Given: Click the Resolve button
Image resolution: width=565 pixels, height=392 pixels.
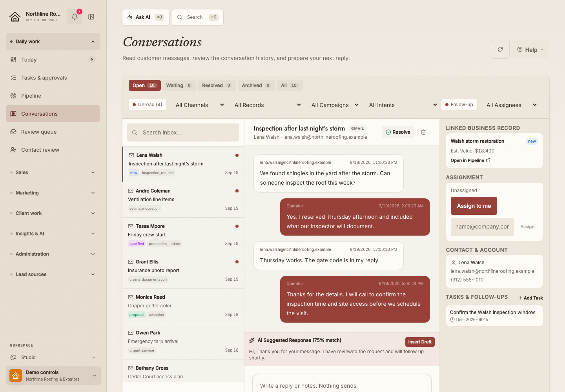Looking at the screenshot, I should [398, 132].
